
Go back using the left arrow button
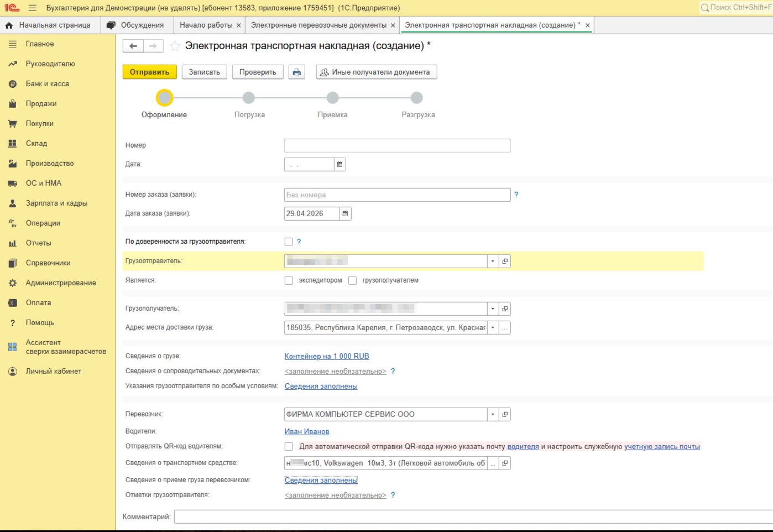pyautogui.click(x=133, y=46)
